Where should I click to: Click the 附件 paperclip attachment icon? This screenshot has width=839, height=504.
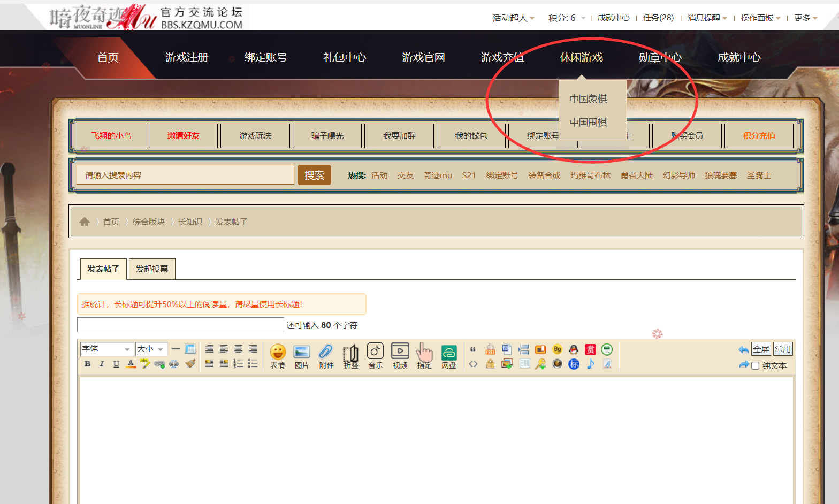pos(326,356)
